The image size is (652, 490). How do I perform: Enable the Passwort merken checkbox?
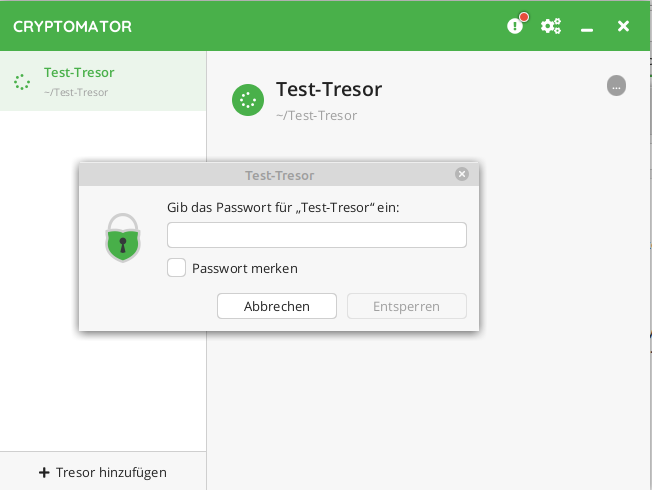click(177, 268)
